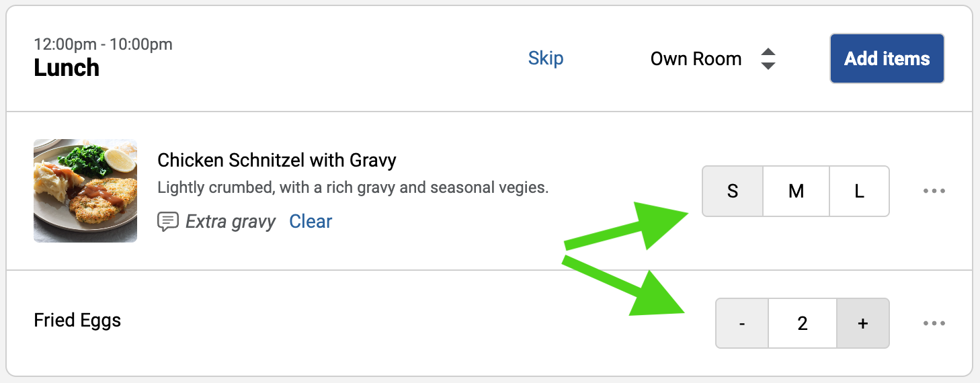The image size is (980, 383).
Task: Click the comment bubble icon next to Extra gravy
Action: (x=167, y=222)
